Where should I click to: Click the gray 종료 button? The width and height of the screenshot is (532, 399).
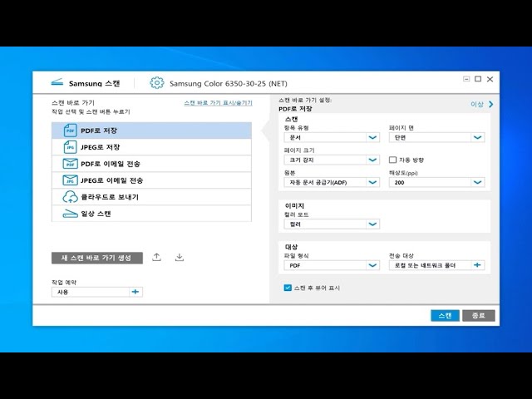tap(479, 316)
